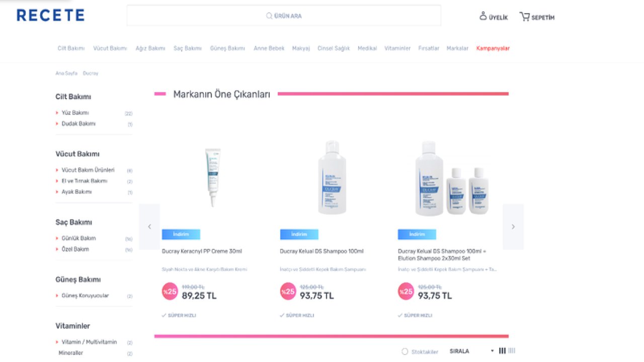
Task: Open the SIRALA sort dropdown
Action: point(471,351)
